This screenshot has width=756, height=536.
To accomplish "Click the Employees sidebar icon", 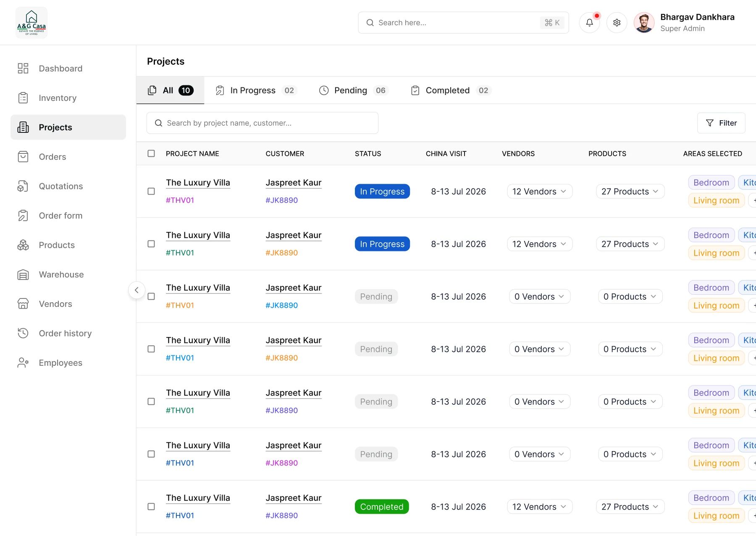I will click(x=23, y=363).
